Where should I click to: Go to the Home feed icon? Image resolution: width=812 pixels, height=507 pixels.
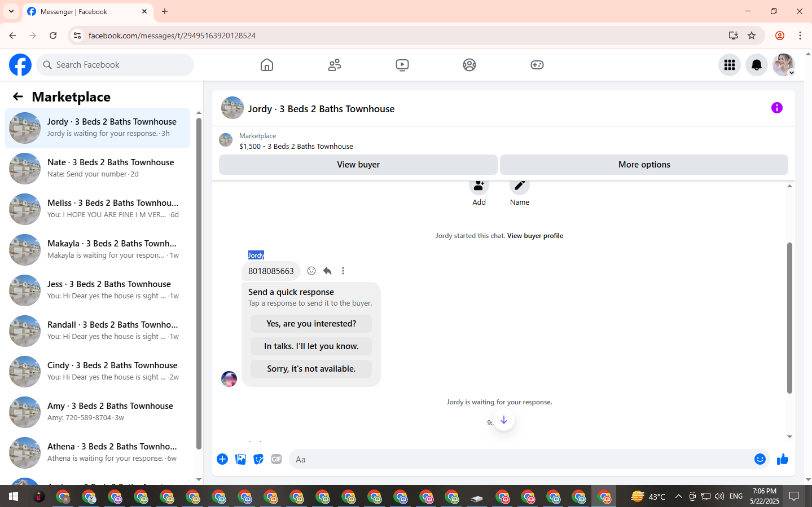[x=267, y=65]
